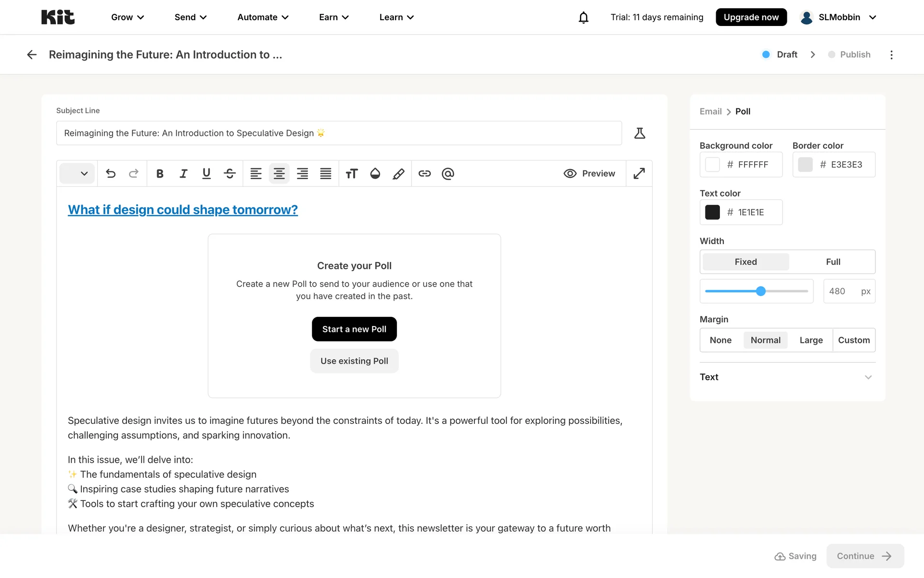
Task: Open the block style dropdown
Action: pyautogui.click(x=77, y=173)
